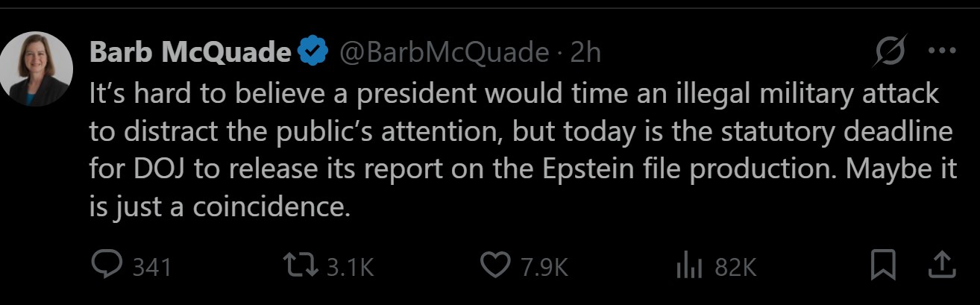Viewport: 980px width, 305px height.
Task: Share the post via the upload arrow icon
Action: 942,265
